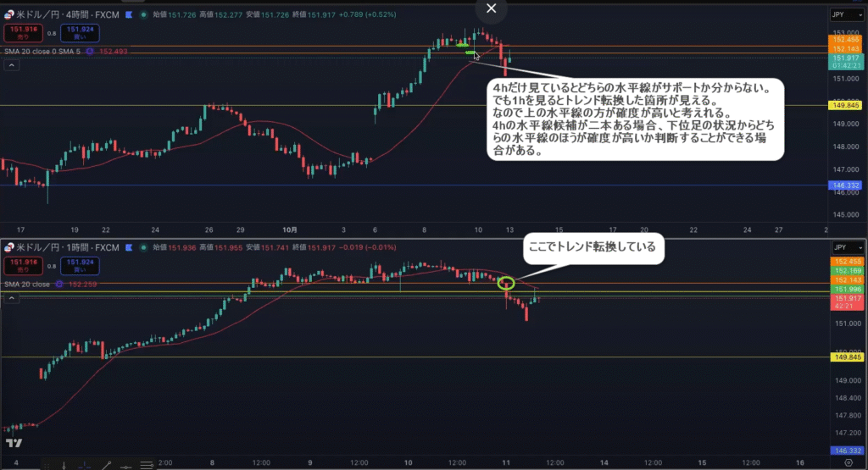Open the chart settings gear at the bottom right
Image resolution: width=868 pixels, height=470 pixels.
(x=849, y=462)
